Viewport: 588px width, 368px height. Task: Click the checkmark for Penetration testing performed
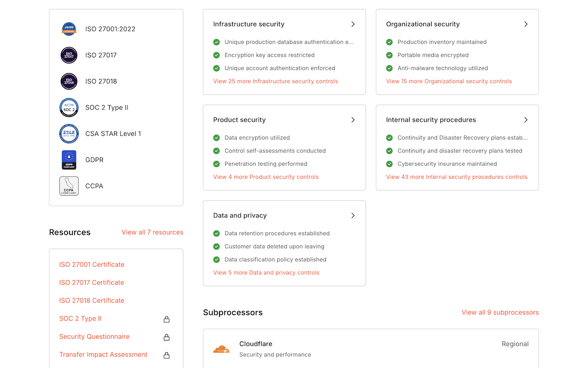(x=216, y=164)
